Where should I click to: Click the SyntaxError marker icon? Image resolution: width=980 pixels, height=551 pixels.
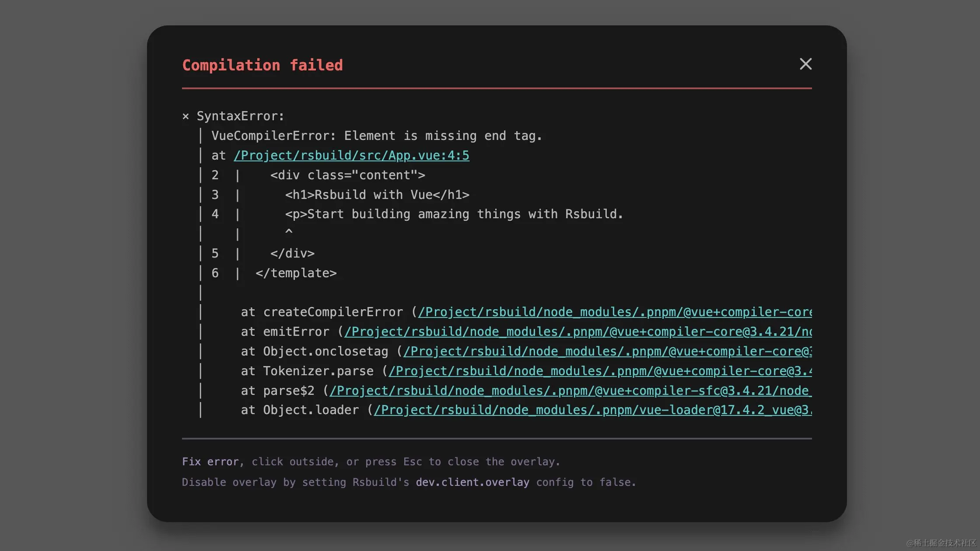185,116
